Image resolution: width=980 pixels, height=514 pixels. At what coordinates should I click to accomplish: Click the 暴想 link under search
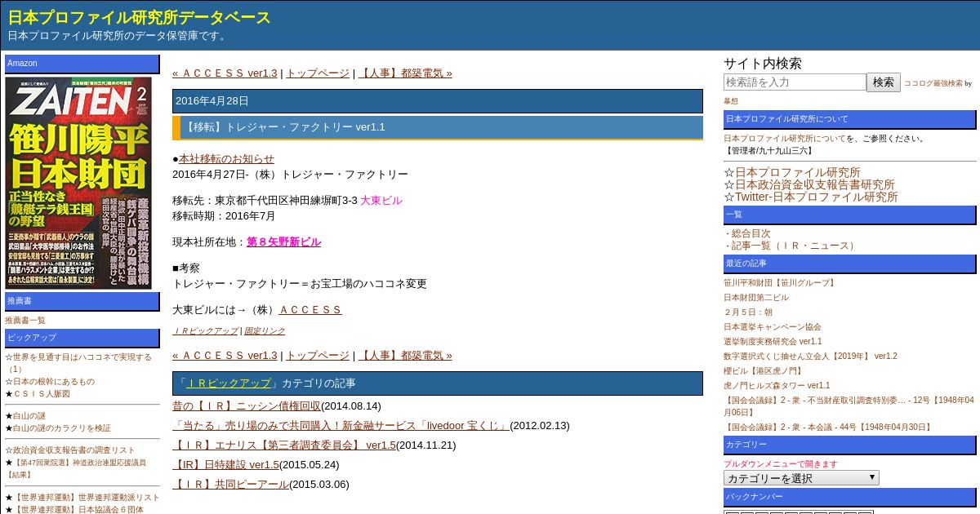[x=731, y=101]
